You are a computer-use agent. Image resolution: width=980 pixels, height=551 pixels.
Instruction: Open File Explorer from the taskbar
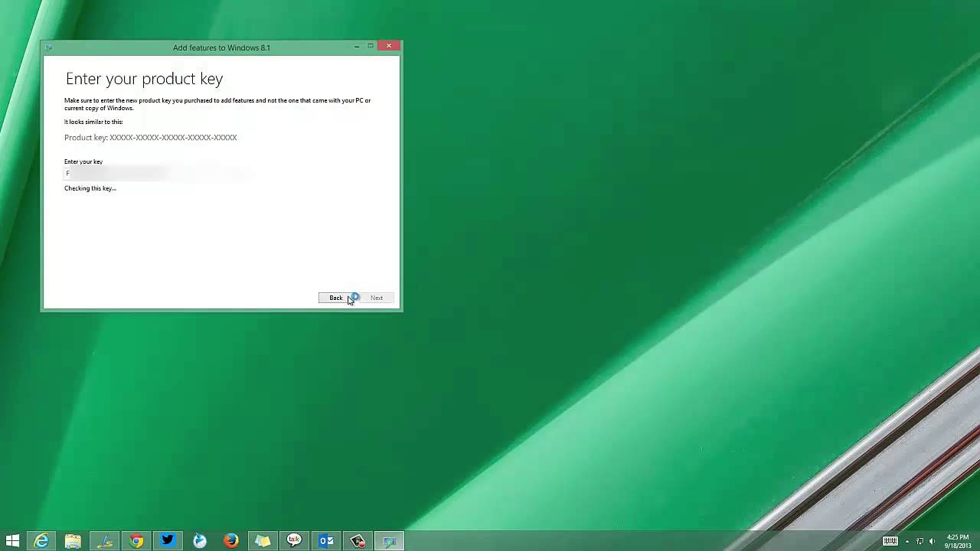73,541
